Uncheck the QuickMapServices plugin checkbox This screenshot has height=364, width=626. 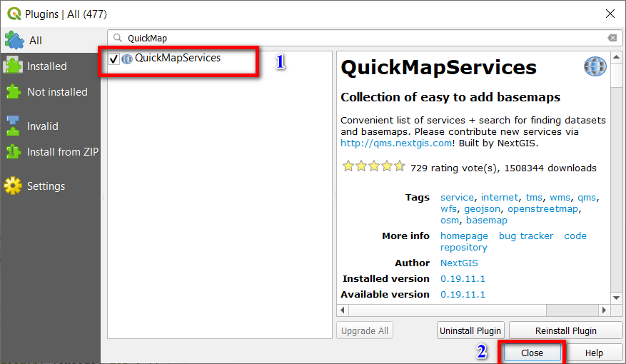[x=113, y=59]
